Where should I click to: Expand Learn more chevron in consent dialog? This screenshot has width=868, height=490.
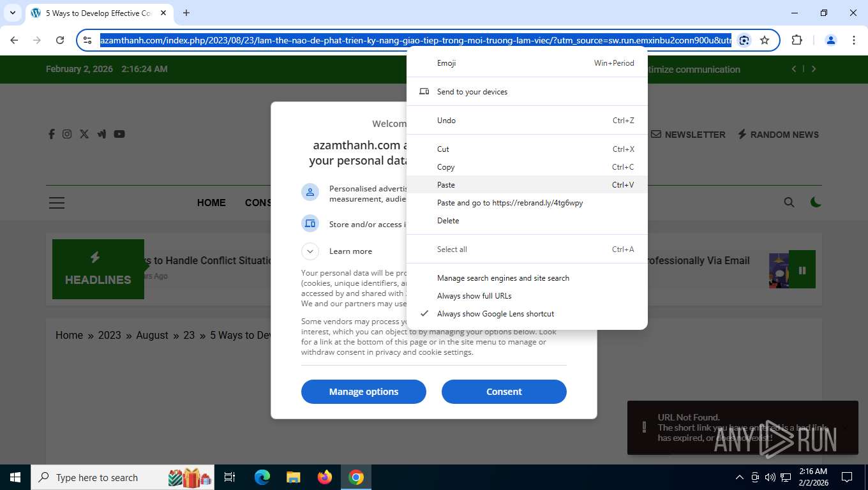point(310,251)
